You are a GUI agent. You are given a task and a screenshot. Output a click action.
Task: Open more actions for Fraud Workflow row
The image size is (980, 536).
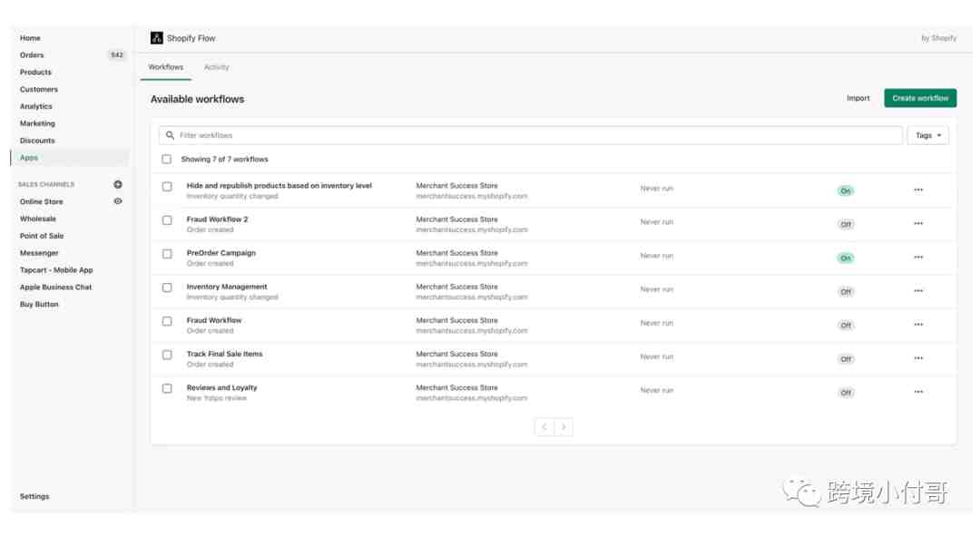[918, 325]
